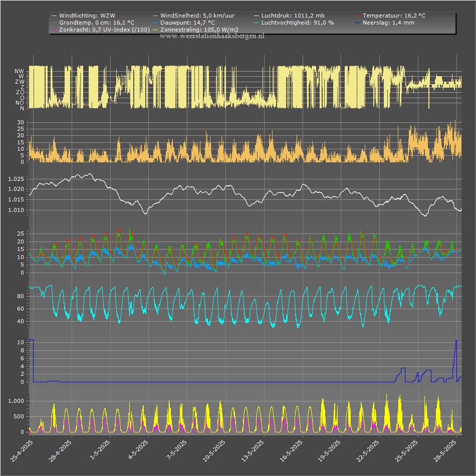Select the WindSnelheid: 5,0 km/uur legend label
This screenshot has width=476, height=476.
tap(197, 16)
